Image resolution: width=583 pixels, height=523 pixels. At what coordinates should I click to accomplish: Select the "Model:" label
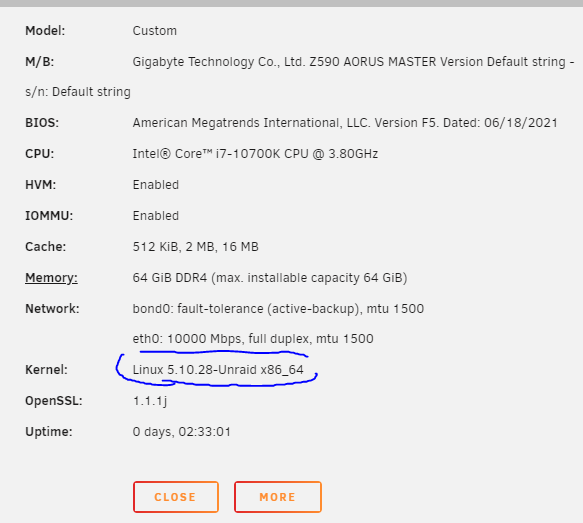pos(45,30)
